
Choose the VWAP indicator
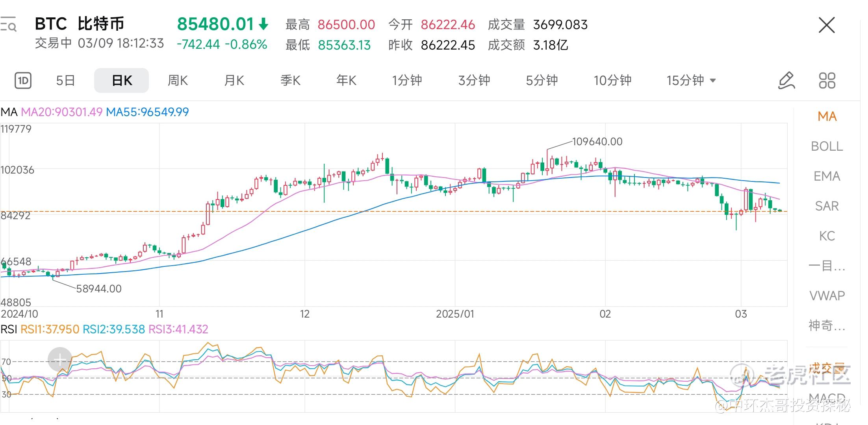[x=827, y=296]
